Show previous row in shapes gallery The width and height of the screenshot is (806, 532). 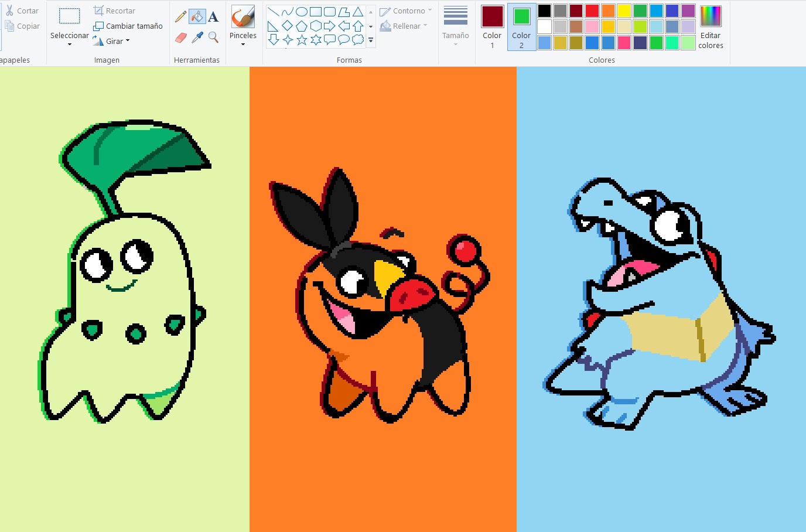click(x=371, y=12)
